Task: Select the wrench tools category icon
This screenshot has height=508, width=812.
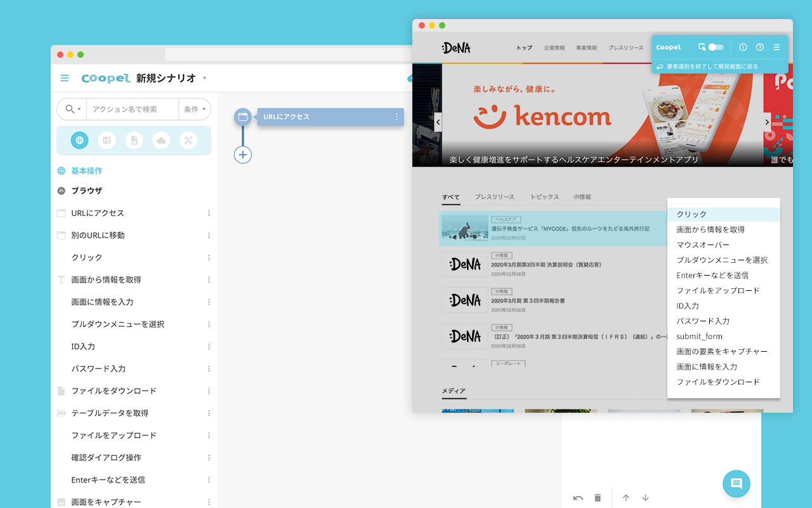Action: click(188, 140)
